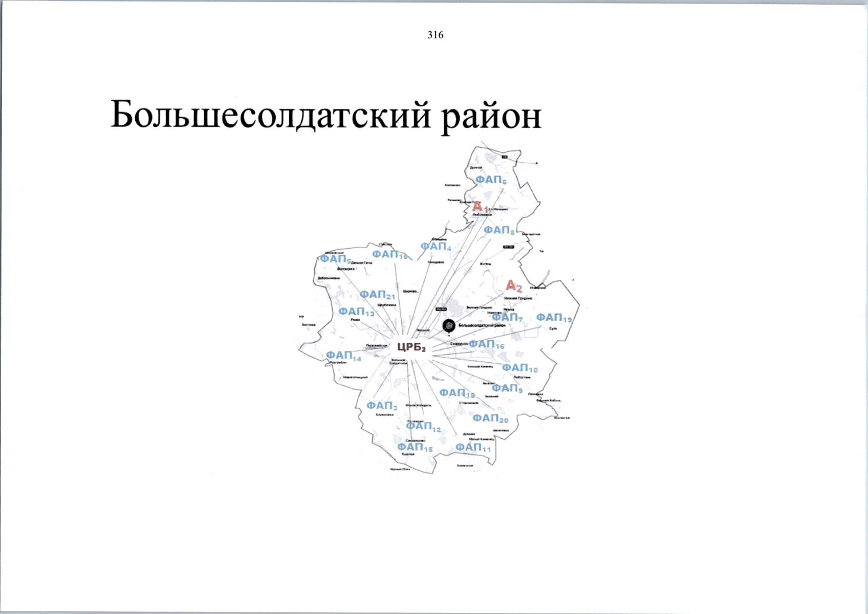Click the ФАП₁₁ label at the map bottom

pos(474,447)
